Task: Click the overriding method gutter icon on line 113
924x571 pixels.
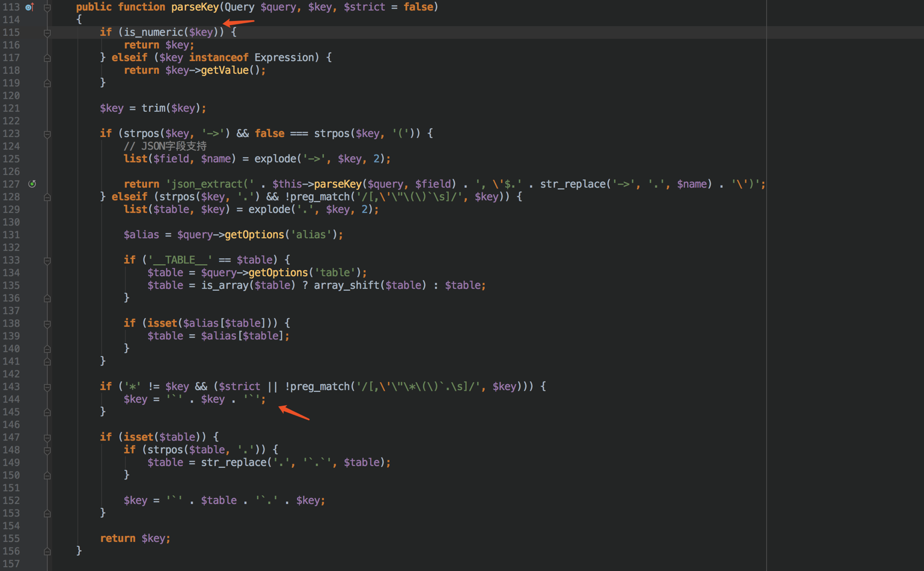Action: (x=29, y=7)
